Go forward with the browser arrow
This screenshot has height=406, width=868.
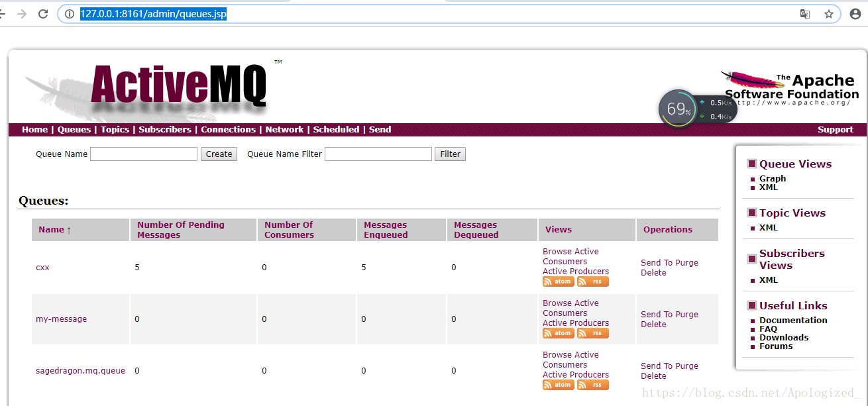(x=22, y=14)
